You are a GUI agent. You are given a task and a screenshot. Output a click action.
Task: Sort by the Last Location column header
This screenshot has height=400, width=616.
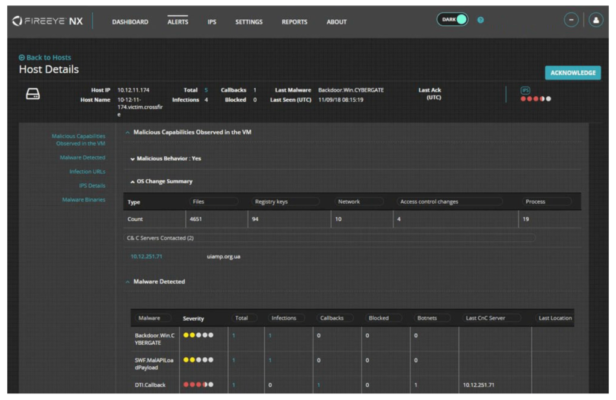[x=554, y=318]
